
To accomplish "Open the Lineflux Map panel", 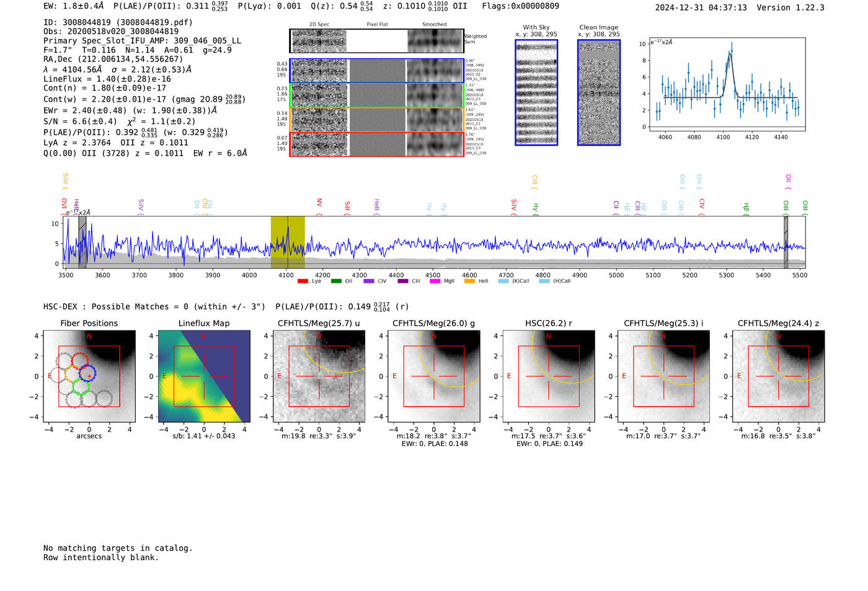I will click(x=204, y=376).
